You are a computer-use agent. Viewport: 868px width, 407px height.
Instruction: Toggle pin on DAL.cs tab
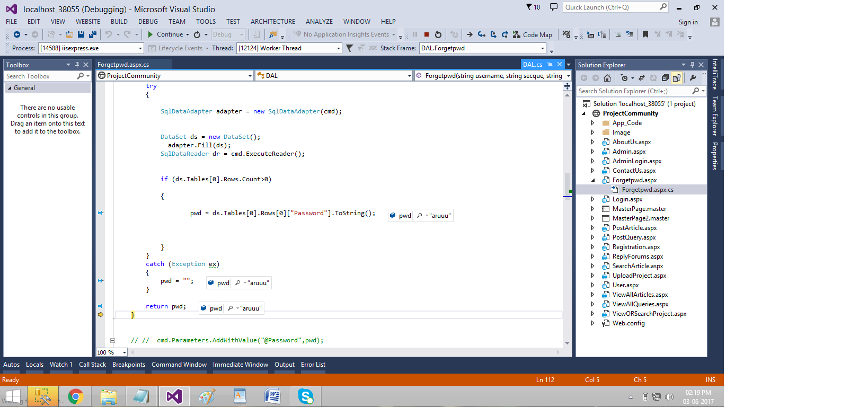[x=550, y=65]
